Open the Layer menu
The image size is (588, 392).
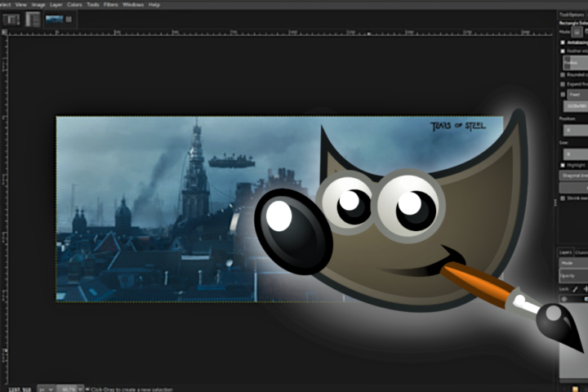click(x=56, y=5)
